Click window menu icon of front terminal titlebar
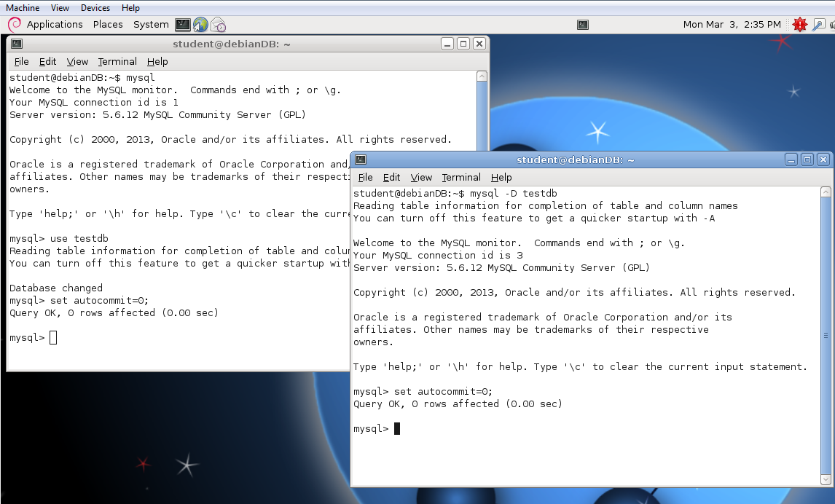 point(361,160)
